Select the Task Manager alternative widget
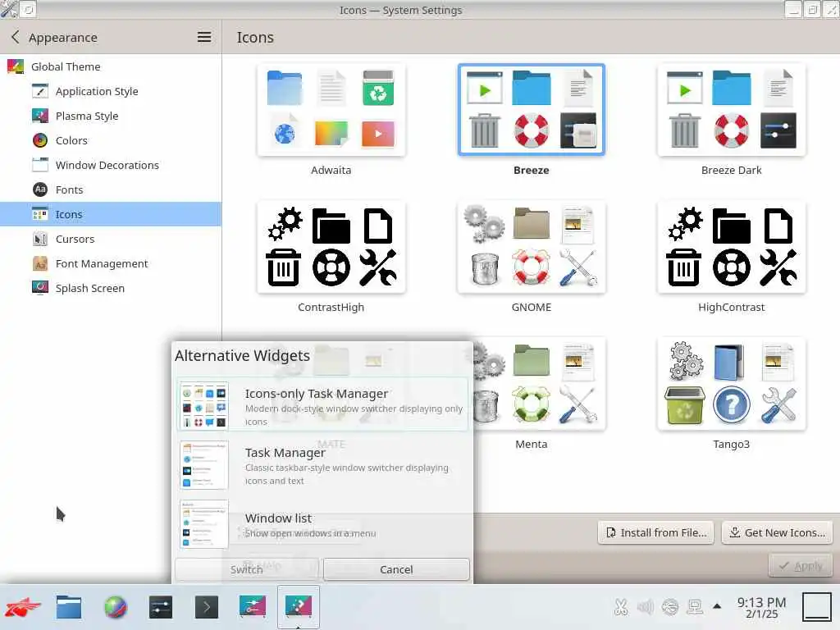The image size is (840, 630). (x=322, y=465)
